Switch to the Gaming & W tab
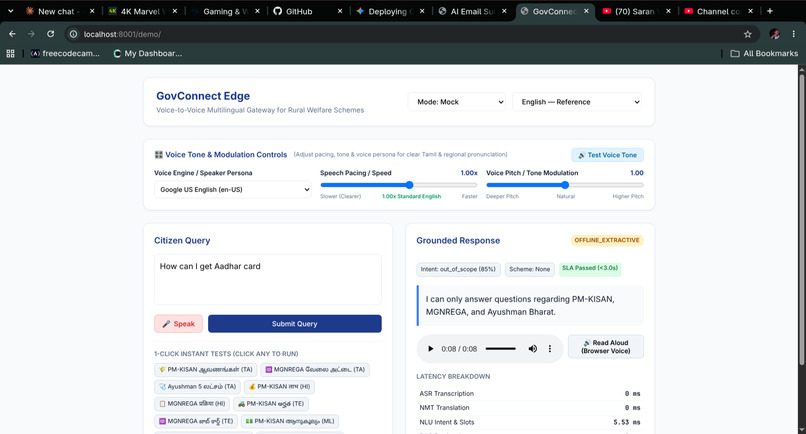 (x=225, y=11)
